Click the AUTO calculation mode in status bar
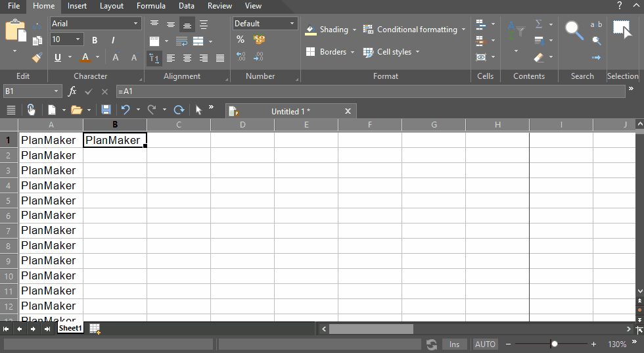Image resolution: width=644 pixels, height=353 pixels. pyautogui.click(x=485, y=344)
